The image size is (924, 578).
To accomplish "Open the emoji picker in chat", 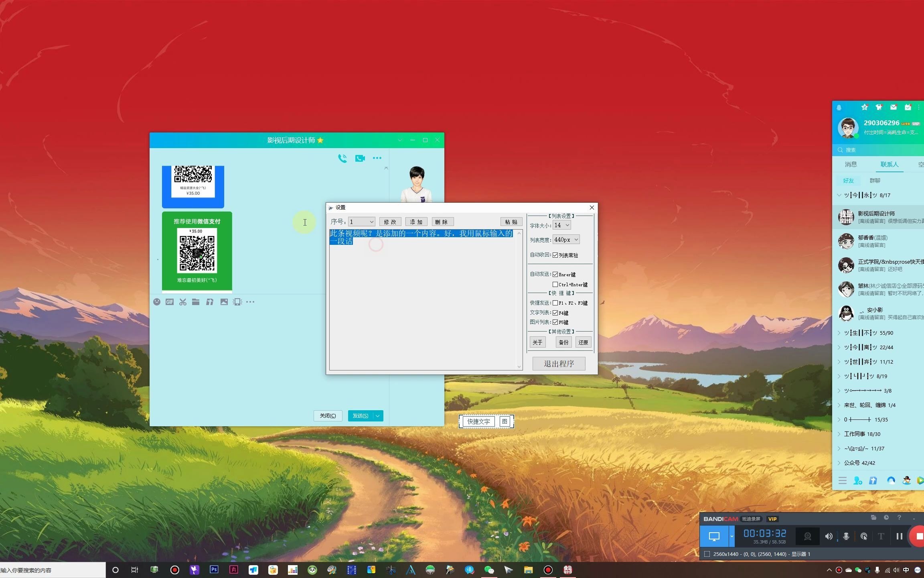I will 157,302.
